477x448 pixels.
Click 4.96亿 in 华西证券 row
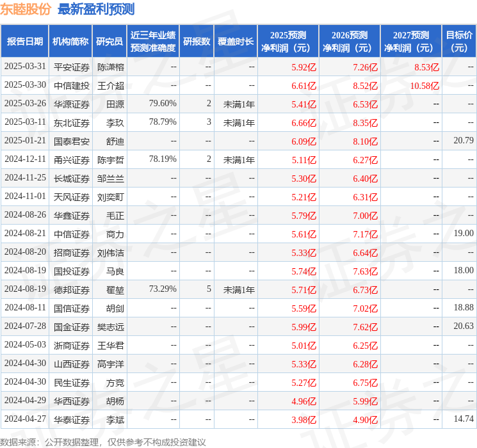point(304,401)
